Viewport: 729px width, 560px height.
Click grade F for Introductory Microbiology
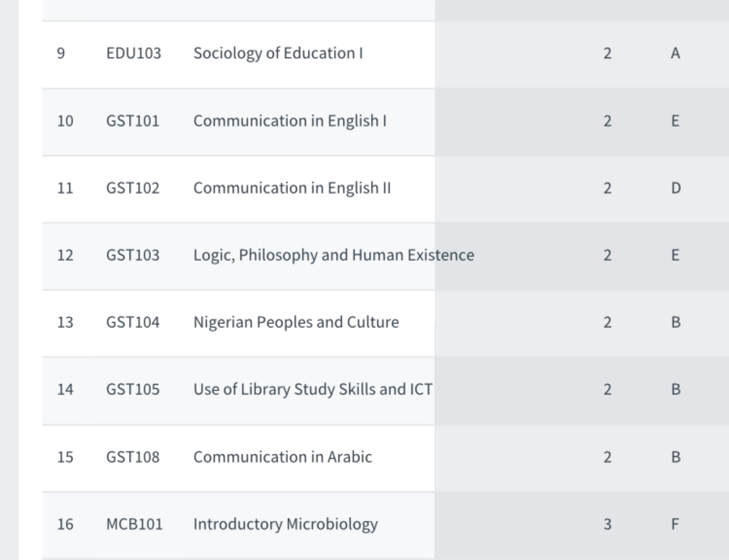[x=675, y=524]
